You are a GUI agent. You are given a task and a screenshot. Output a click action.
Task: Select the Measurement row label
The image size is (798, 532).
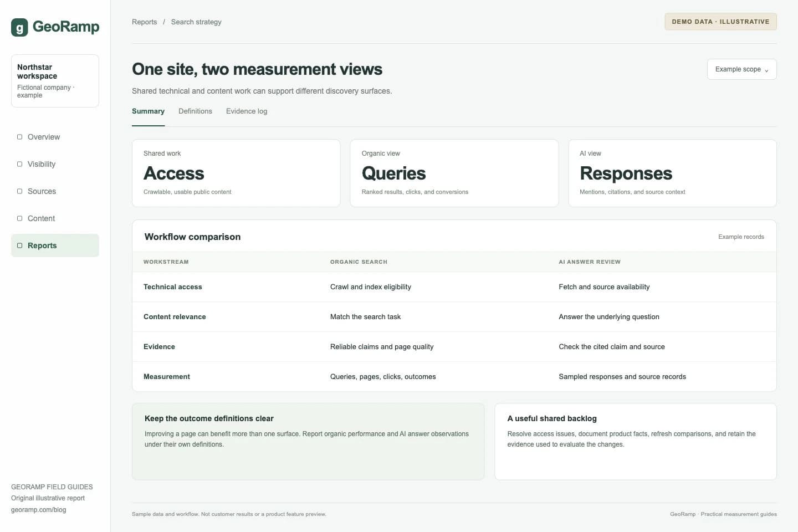coord(167,377)
